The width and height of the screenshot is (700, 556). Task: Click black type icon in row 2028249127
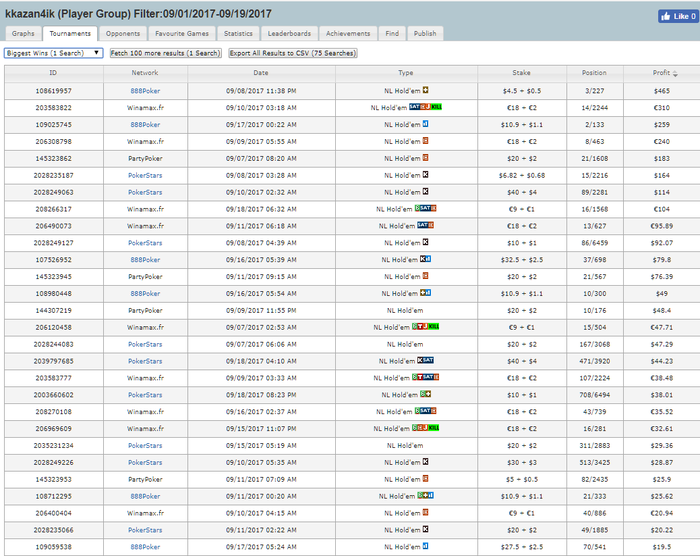(x=425, y=242)
